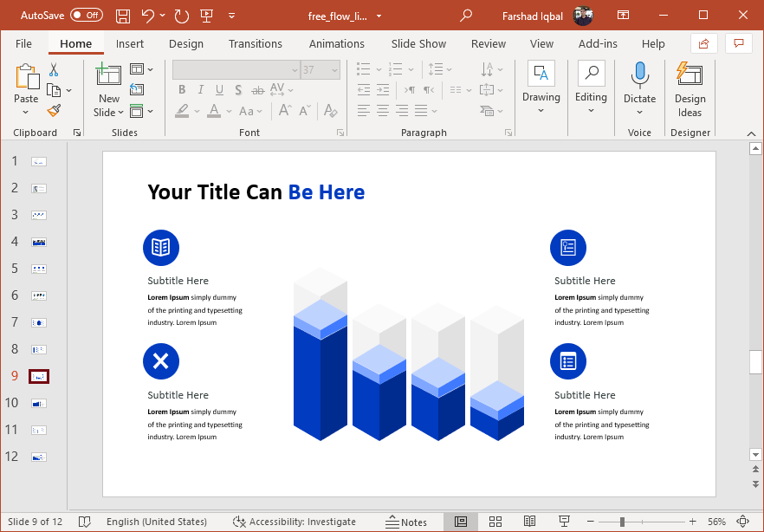Fit slide to current window icon
Viewport: 764px width, 532px height.
[742, 522]
